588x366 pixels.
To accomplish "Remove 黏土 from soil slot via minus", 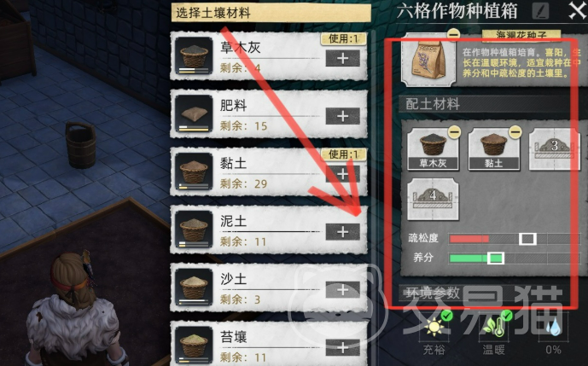I will pyautogui.click(x=515, y=132).
